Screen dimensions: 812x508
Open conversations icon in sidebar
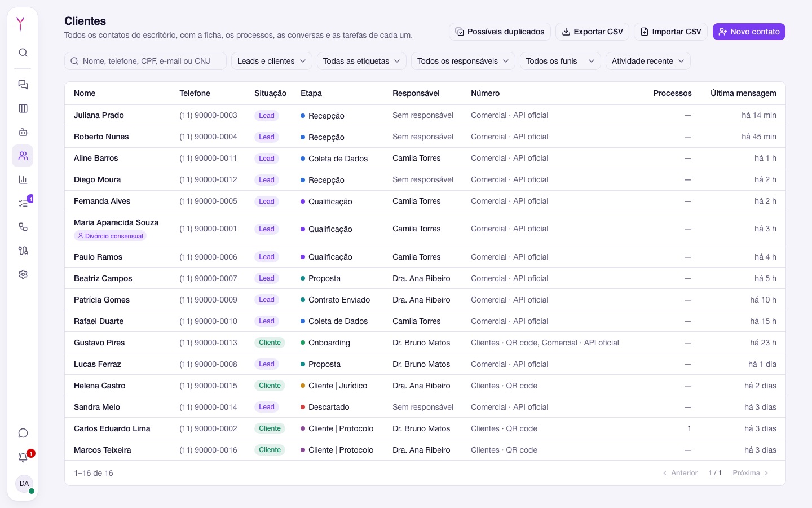click(23, 85)
